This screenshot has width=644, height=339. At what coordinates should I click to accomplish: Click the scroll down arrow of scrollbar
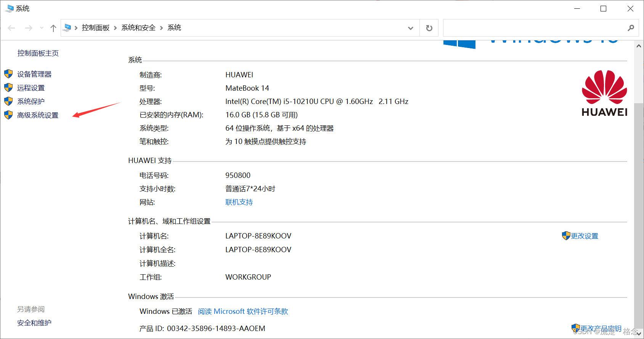click(x=639, y=334)
